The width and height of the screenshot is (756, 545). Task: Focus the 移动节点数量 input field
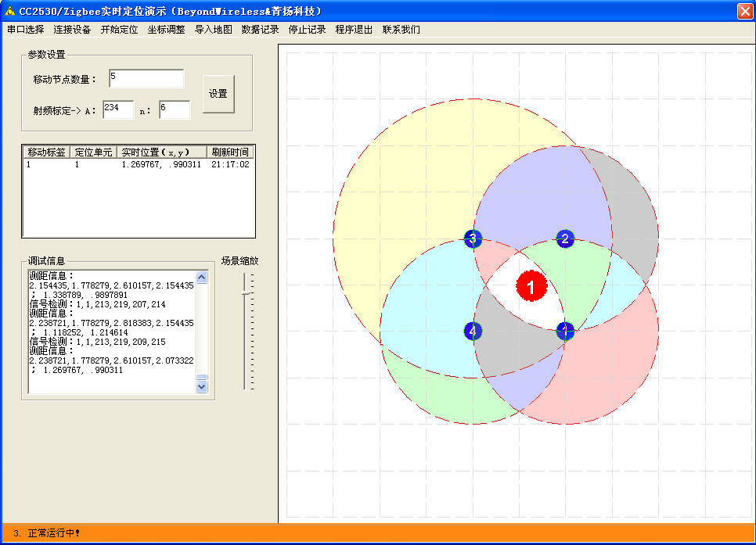pyautogui.click(x=146, y=78)
